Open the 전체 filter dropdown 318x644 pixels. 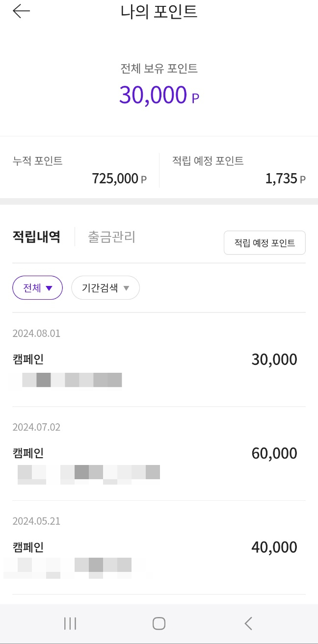coord(37,288)
